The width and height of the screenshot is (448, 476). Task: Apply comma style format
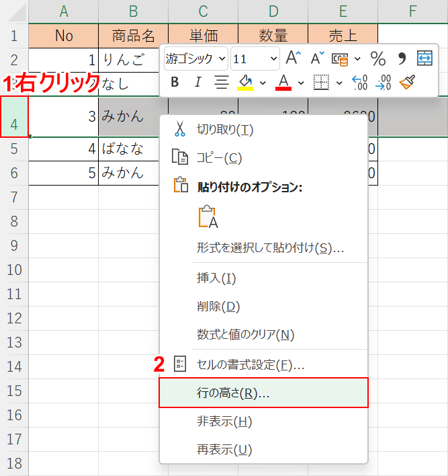coord(402,58)
